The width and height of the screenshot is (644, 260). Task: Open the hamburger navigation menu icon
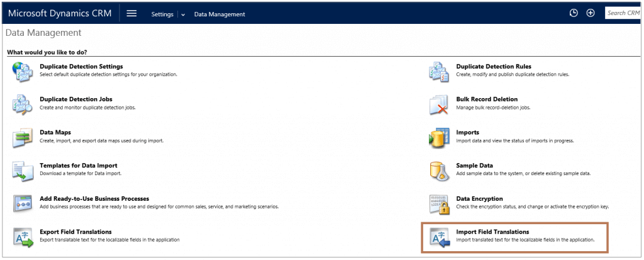coord(131,13)
